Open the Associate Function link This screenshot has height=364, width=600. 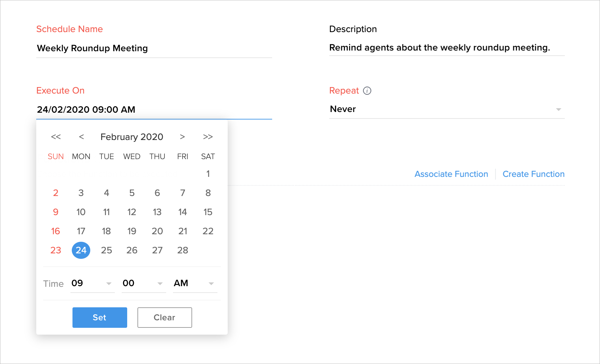[451, 174]
